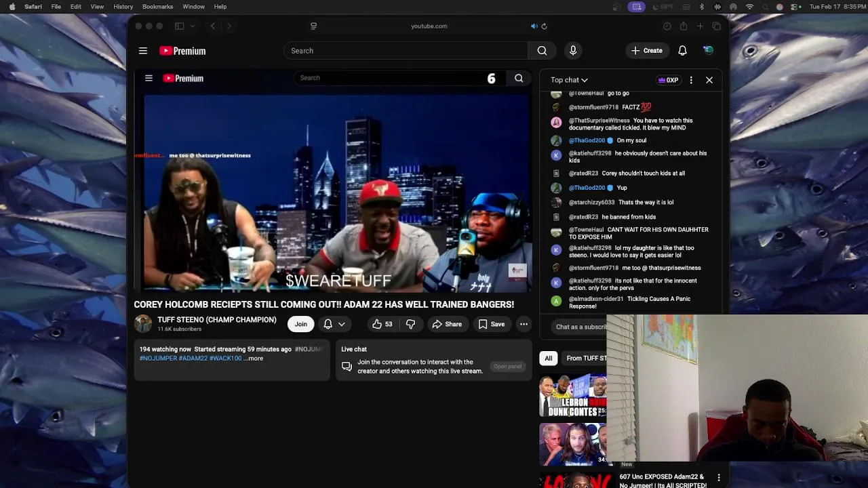Viewport: 868px width, 488px height.
Task: Open the File menu
Action: pyautogui.click(x=56, y=7)
